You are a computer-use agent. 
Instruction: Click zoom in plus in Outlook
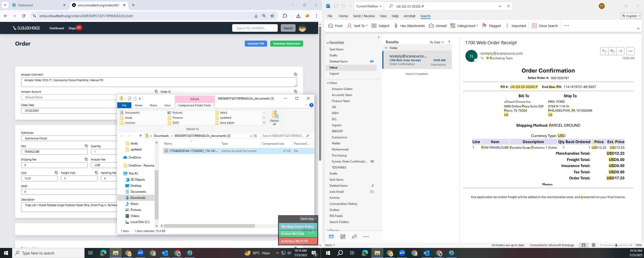[631, 245]
